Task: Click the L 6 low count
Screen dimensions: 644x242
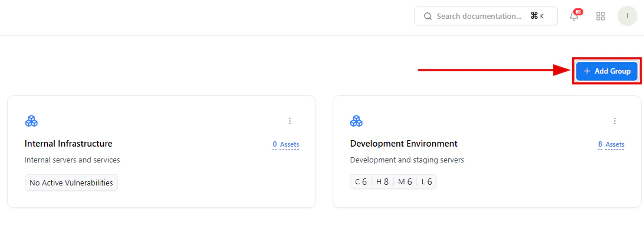Action: tap(427, 182)
